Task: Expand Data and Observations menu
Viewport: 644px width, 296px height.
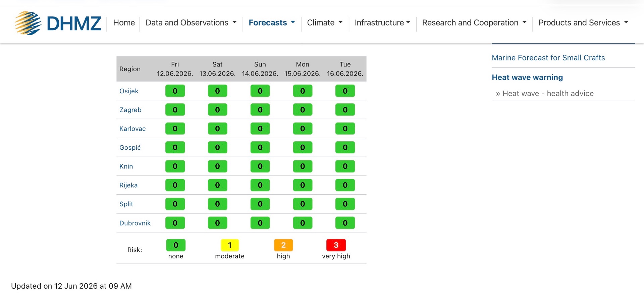Action: (x=191, y=22)
